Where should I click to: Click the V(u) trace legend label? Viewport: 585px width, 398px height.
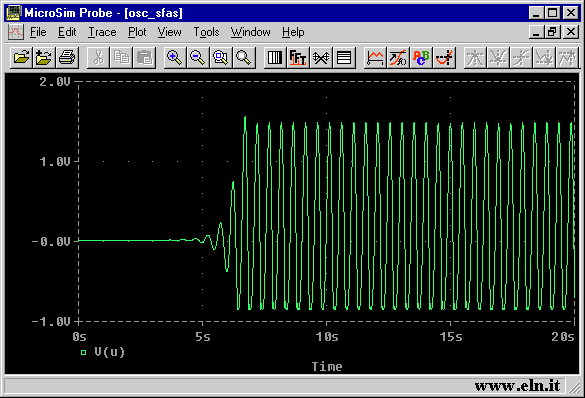pos(109,352)
